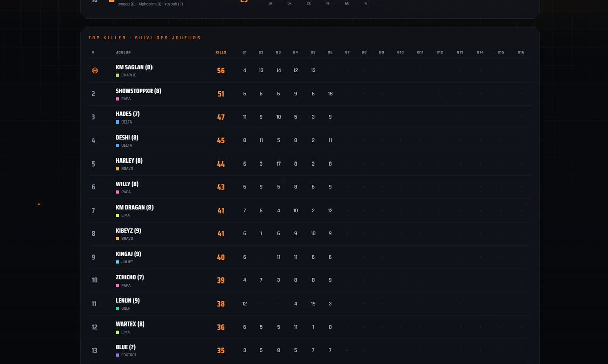This screenshot has height=364, width=608.
Task: Click the orange BRAVO square under HARLEY
Action: [x=117, y=169]
